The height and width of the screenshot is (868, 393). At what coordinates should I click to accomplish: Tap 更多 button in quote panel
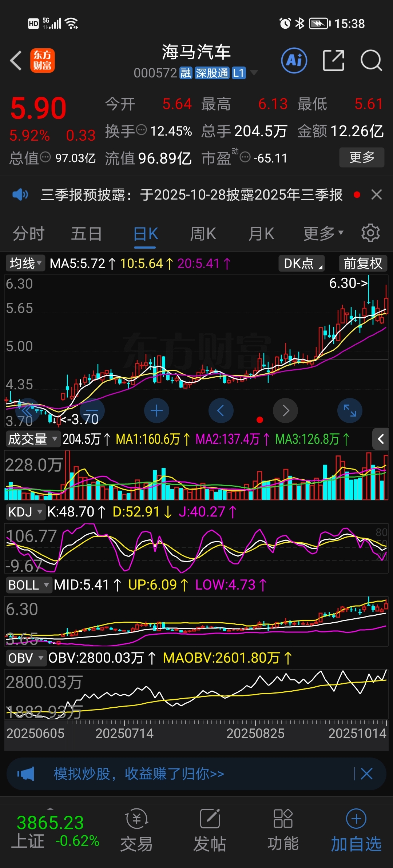coord(362,157)
